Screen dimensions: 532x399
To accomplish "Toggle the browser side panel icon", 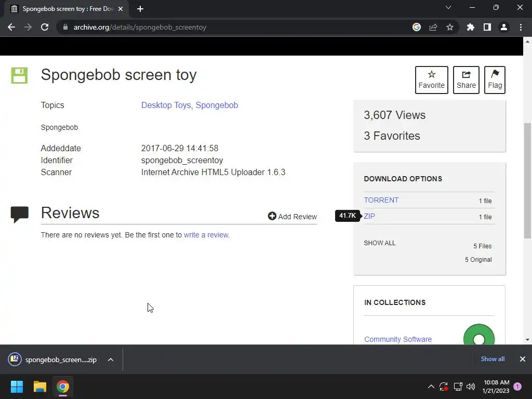I will tap(487, 27).
